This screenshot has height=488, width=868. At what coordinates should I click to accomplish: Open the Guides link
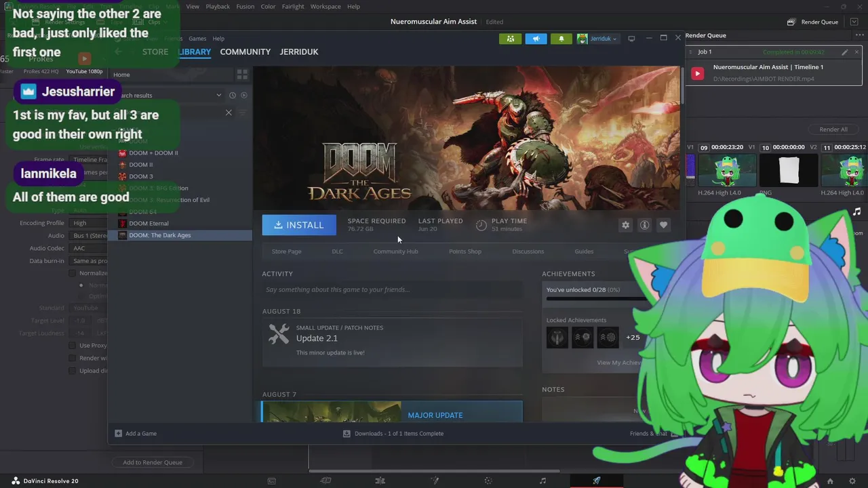[584, 251]
